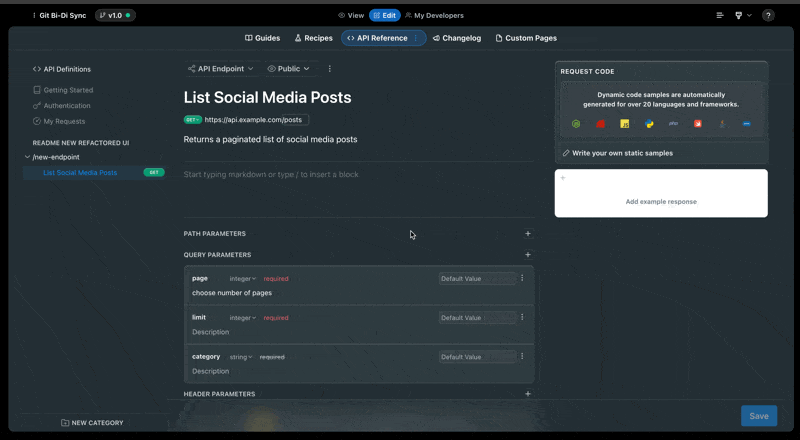Screen dimensions: 800x440
Task: Open the Public visibility dropdown
Action: 289,68
